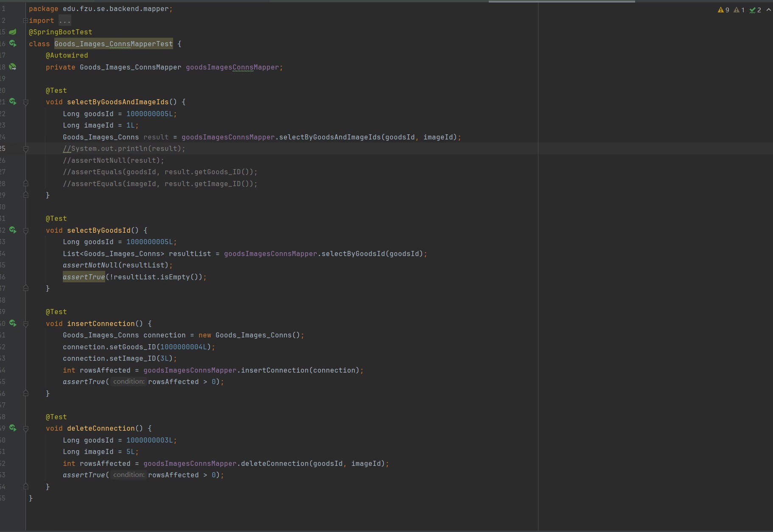
Task: Click the commented assertNotNull(result) line
Action: (113, 160)
